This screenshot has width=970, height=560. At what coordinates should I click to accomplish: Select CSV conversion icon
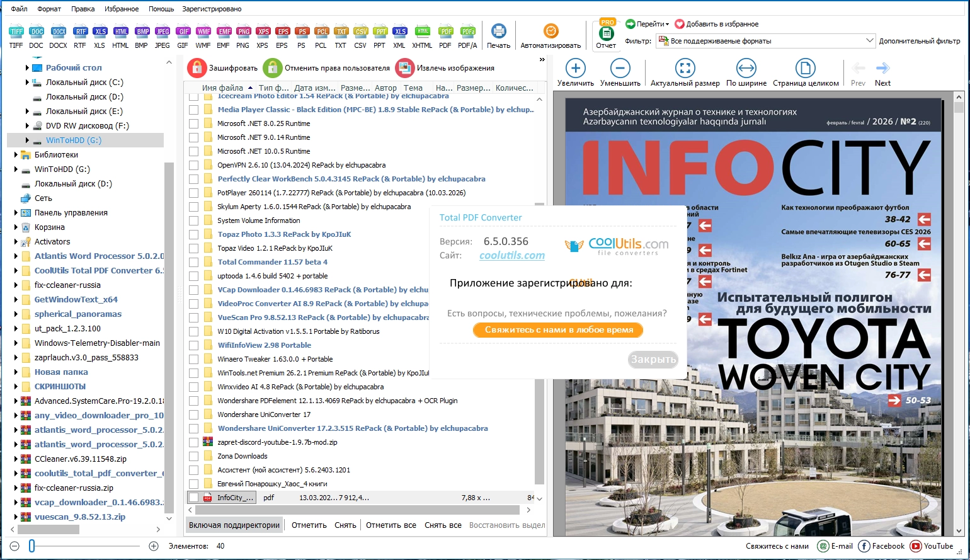(360, 37)
